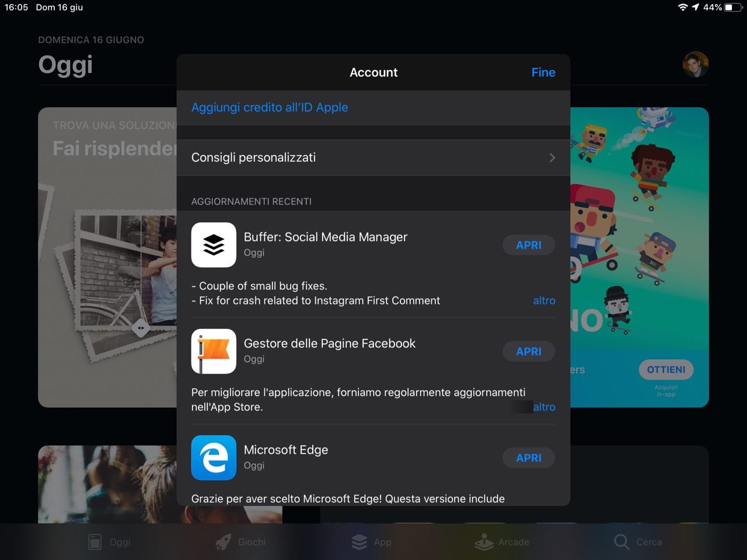747x560 pixels.
Task: Switch to the Cerca tab
Action: 638,542
